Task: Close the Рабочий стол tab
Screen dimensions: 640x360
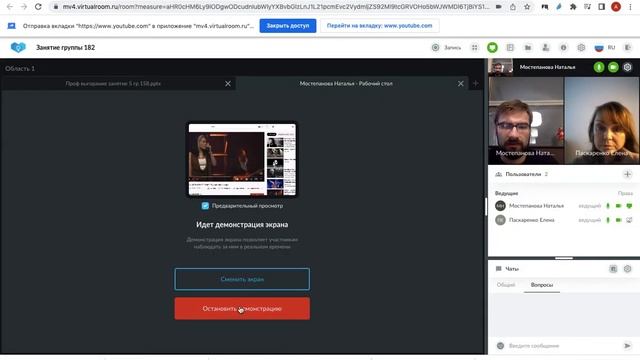Action: pyautogui.click(x=460, y=84)
